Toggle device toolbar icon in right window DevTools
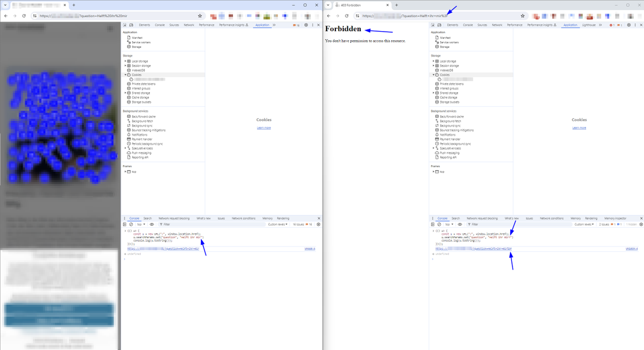 coord(439,25)
